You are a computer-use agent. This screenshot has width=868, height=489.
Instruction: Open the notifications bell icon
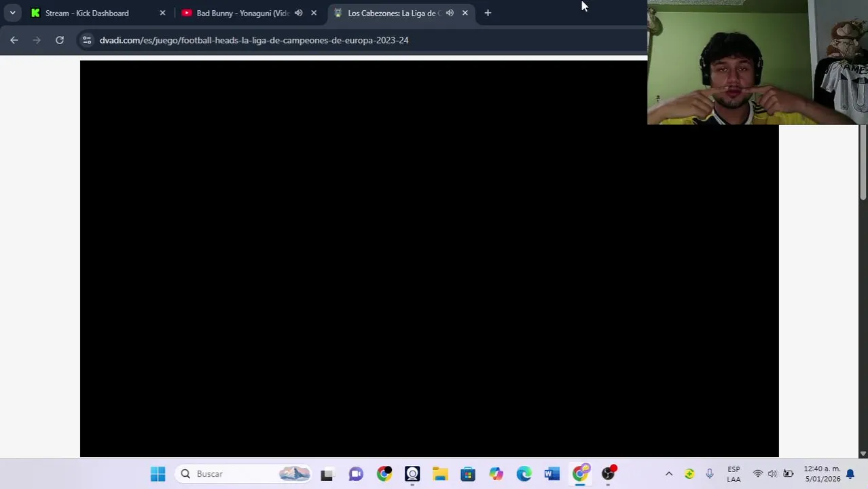click(850, 474)
